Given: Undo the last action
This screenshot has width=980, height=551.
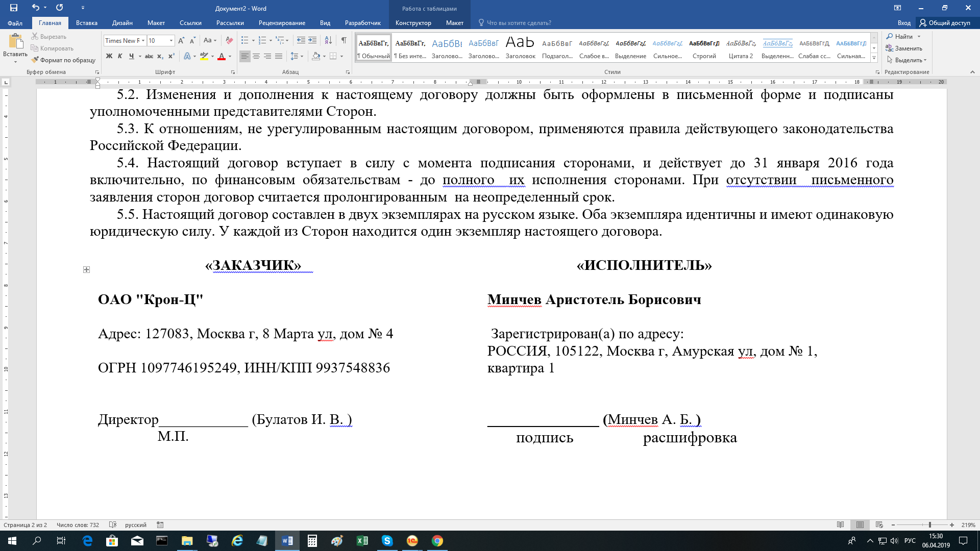Looking at the screenshot, I should (x=35, y=8).
